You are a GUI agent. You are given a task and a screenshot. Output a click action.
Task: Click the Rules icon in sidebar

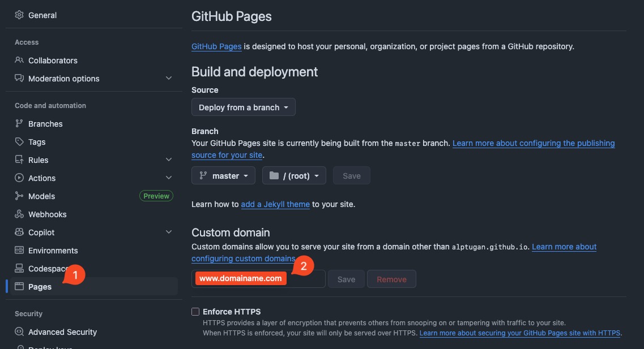click(19, 160)
